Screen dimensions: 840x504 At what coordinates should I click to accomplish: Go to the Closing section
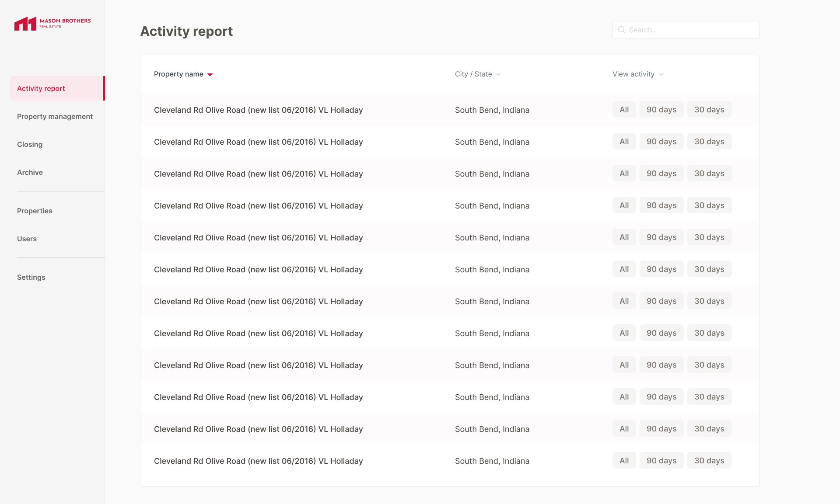pos(30,144)
